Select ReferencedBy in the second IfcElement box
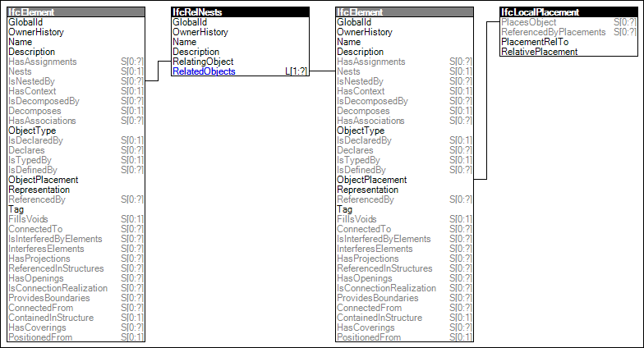 (365, 199)
